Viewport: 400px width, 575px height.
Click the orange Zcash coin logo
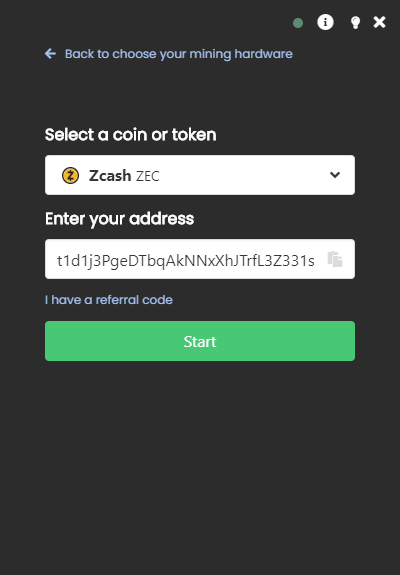70,175
